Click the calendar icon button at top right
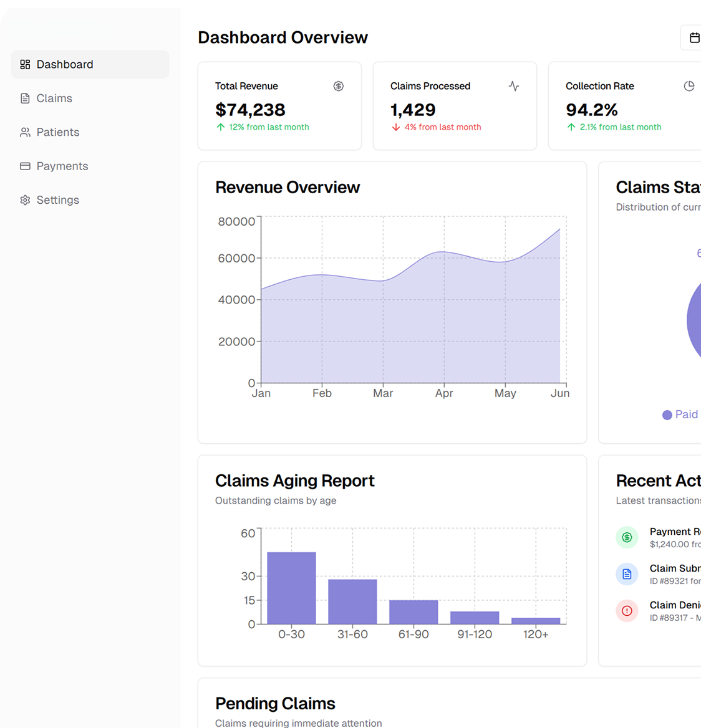Image resolution: width=701 pixels, height=728 pixels. (694, 38)
